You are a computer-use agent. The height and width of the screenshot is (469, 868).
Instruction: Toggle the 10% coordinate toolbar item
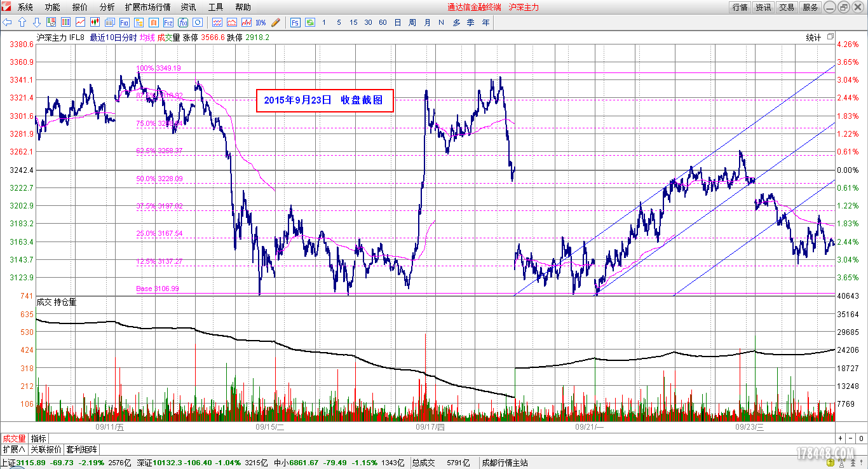point(261,22)
